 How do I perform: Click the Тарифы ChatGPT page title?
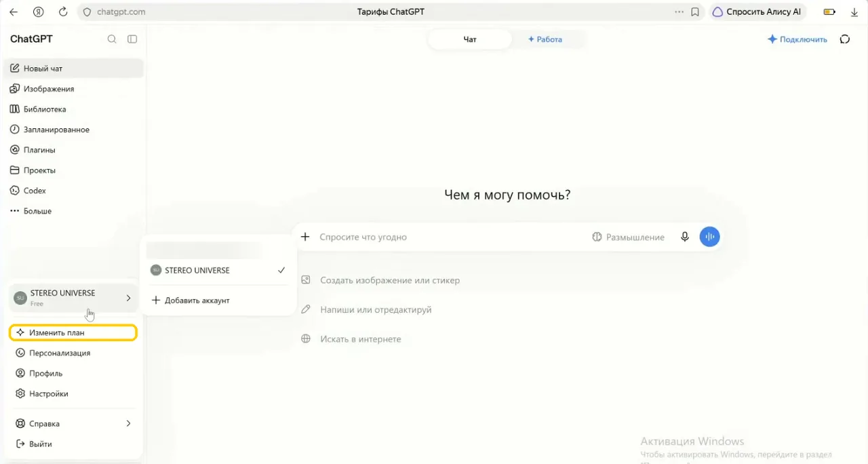pos(391,12)
